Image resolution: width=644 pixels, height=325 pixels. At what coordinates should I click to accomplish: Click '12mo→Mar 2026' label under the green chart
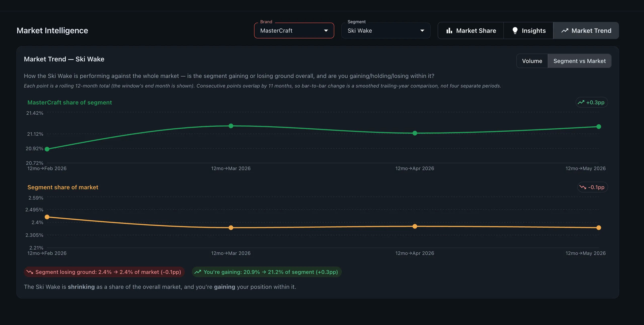click(x=231, y=168)
